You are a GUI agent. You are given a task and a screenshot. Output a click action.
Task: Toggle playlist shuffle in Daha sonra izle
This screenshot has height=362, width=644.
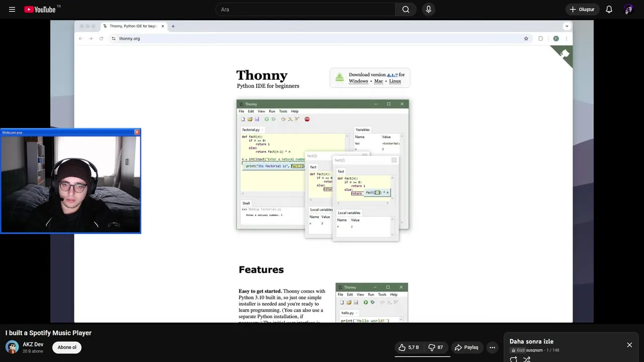527,359
